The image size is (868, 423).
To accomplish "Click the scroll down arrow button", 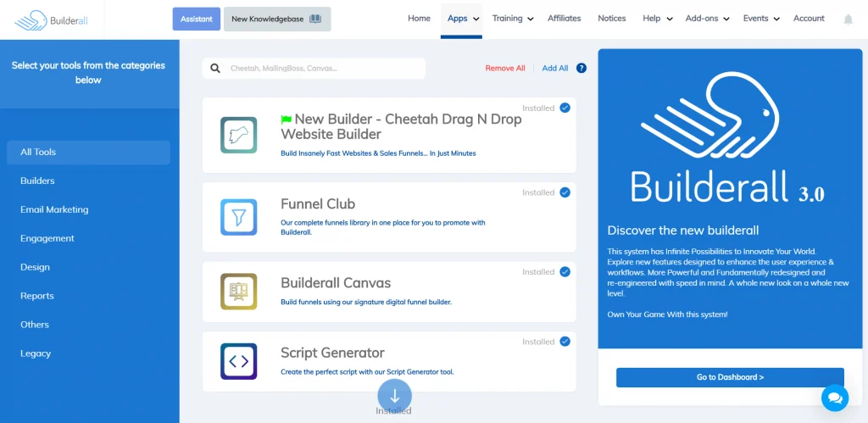I will 394,395.
